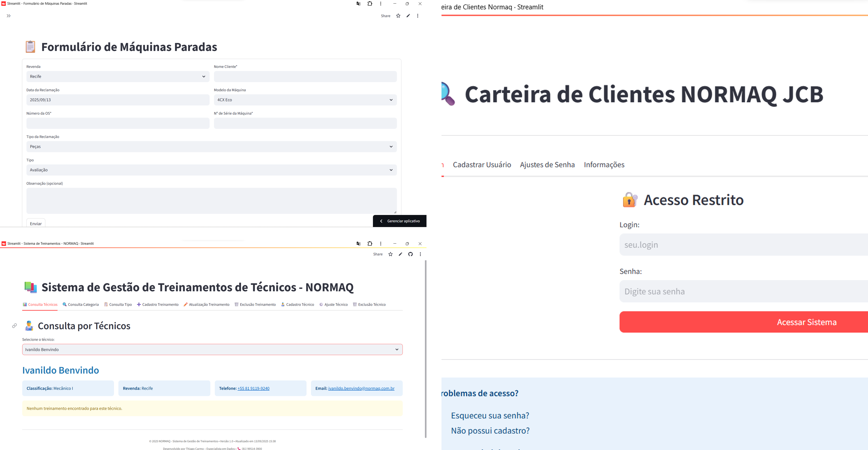Open the Tipo da Reclamação dropdown

pyautogui.click(x=211, y=147)
